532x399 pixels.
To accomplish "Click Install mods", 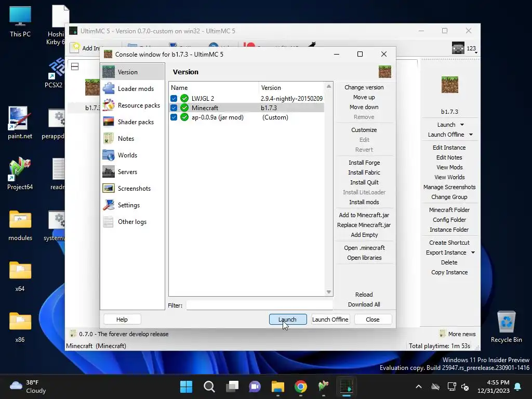I will [x=364, y=202].
